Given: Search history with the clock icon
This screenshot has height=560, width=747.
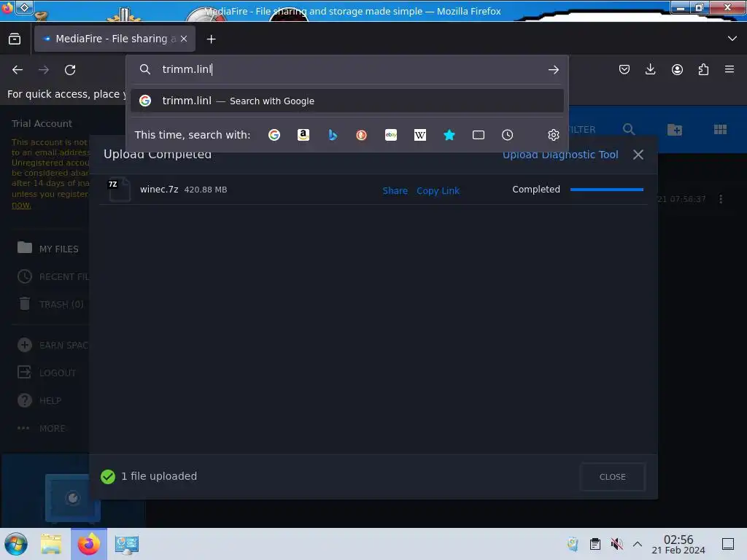Looking at the screenshot, I should point(508,135).
